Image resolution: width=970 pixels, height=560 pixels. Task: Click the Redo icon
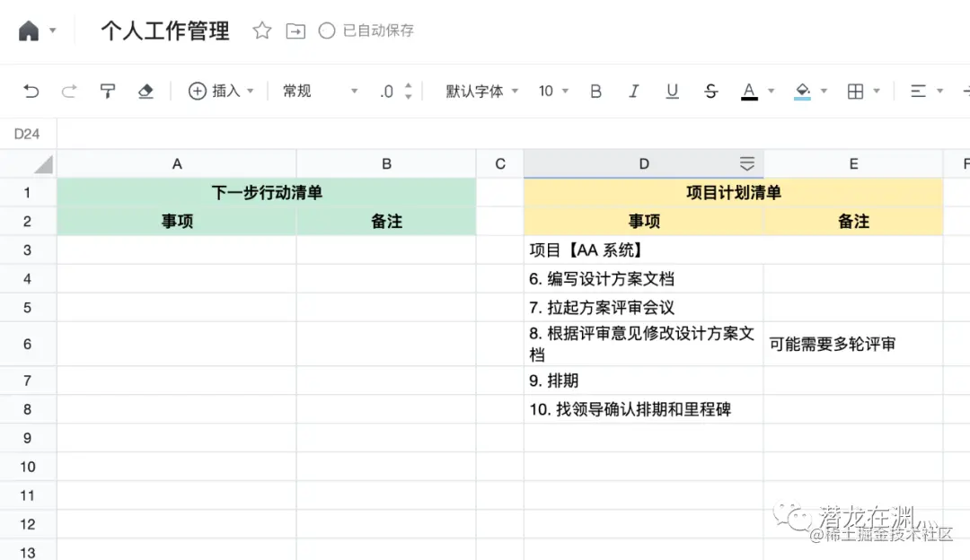(x=70, y=91)
